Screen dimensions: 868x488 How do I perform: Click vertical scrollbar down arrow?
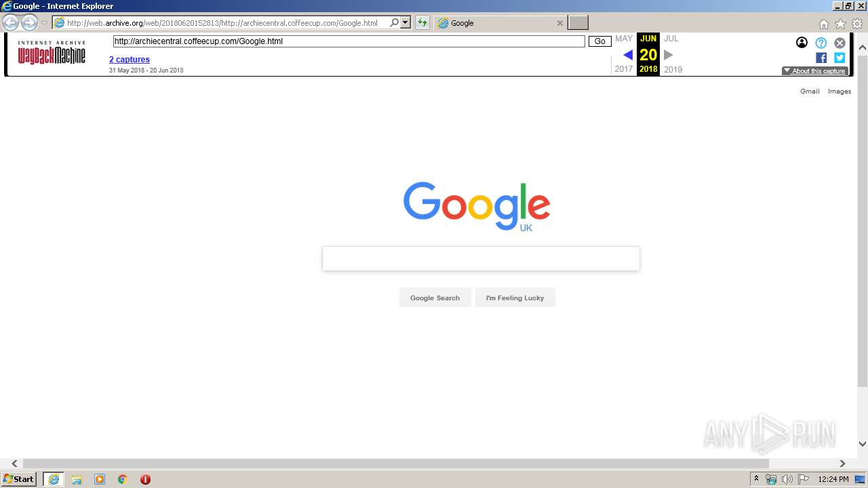(x=863, y=444)
